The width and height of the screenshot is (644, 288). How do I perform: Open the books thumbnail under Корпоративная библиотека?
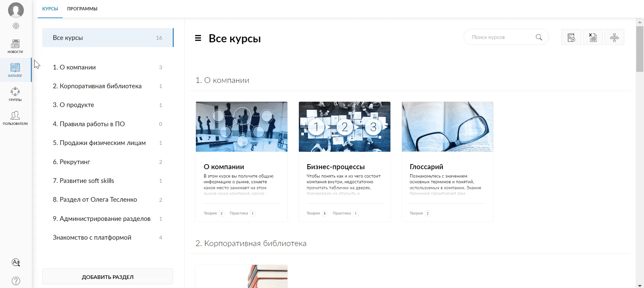(241, 276)
